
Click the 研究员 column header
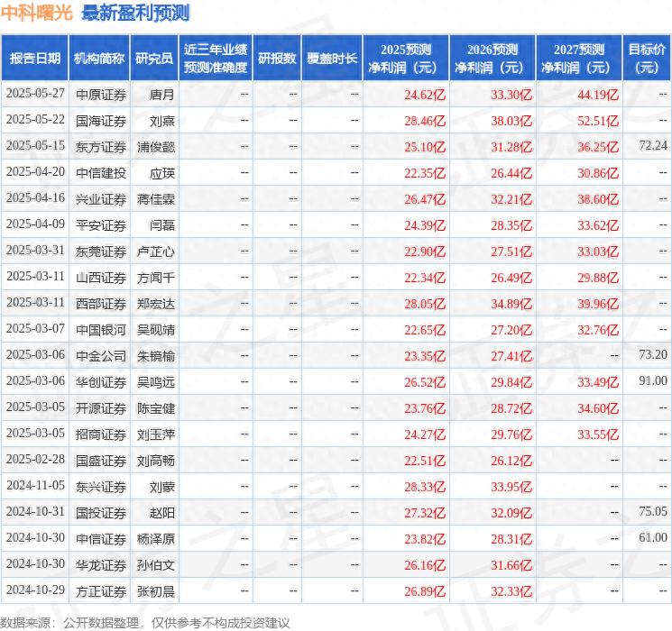[154, 59]
